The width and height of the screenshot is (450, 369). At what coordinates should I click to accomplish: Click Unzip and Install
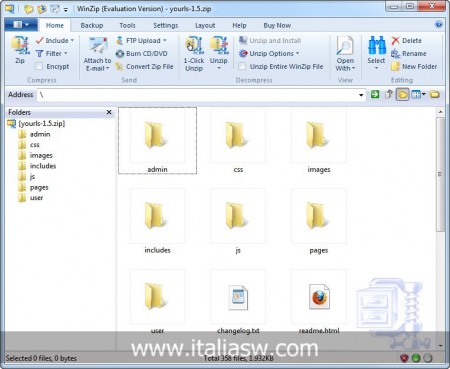(x=270, y=41)
